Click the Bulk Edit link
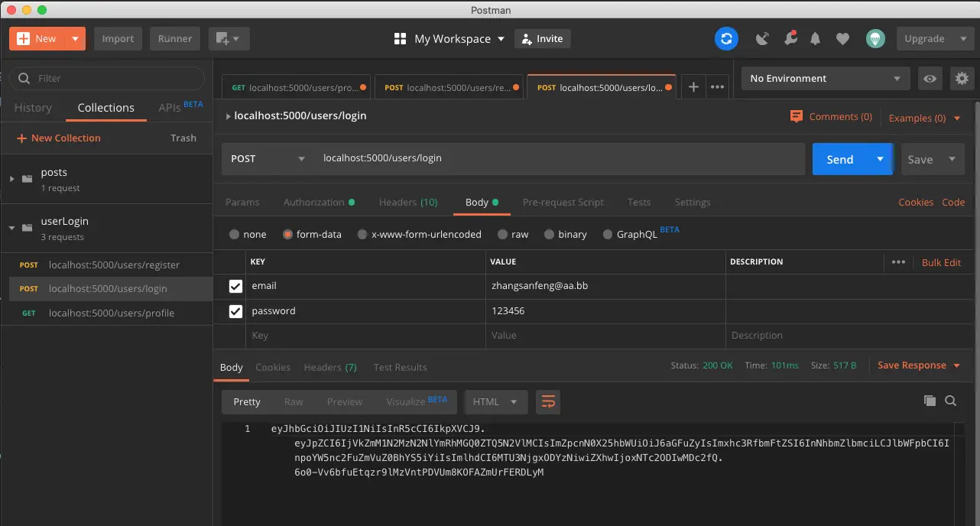980x526 pixels. [941, 262]
